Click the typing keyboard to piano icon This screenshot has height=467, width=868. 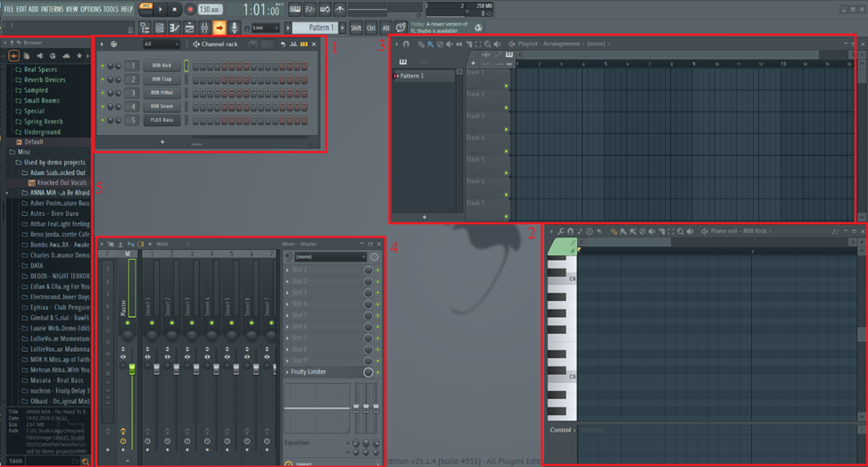point(295,9)
